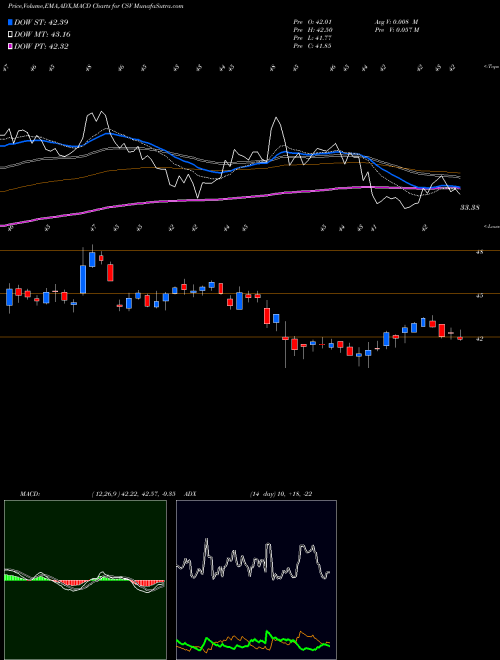The height and width of the screenshot is (660, 500).
Task: Click the MACD (12,26,9) values text
Action: click(x=133, y=494)
